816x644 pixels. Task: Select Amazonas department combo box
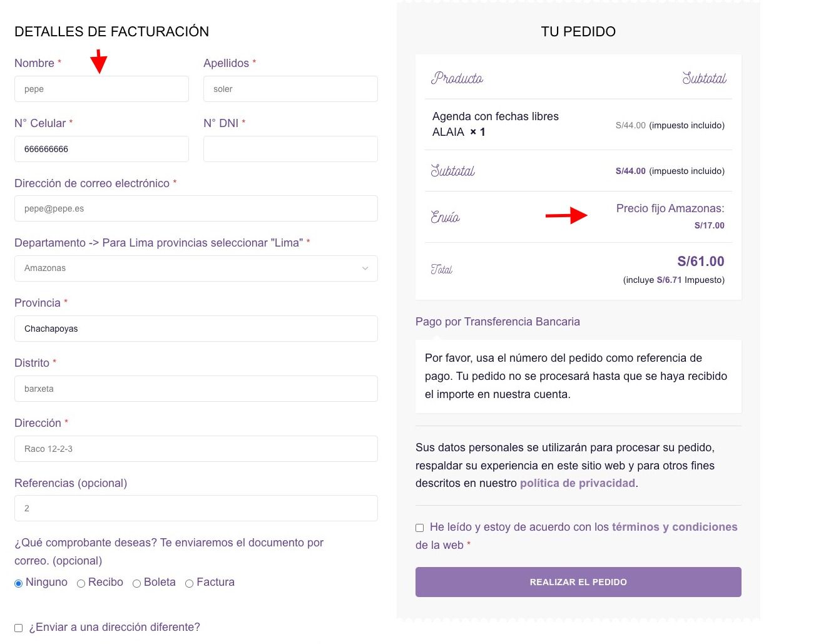click(196, 268)
